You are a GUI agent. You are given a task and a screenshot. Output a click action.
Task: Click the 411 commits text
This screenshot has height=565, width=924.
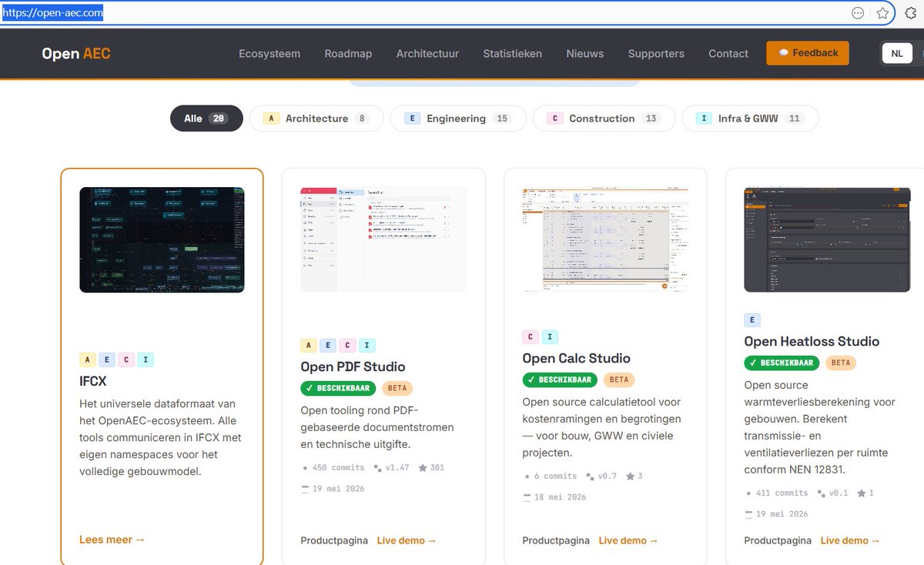tap(781, 493)
